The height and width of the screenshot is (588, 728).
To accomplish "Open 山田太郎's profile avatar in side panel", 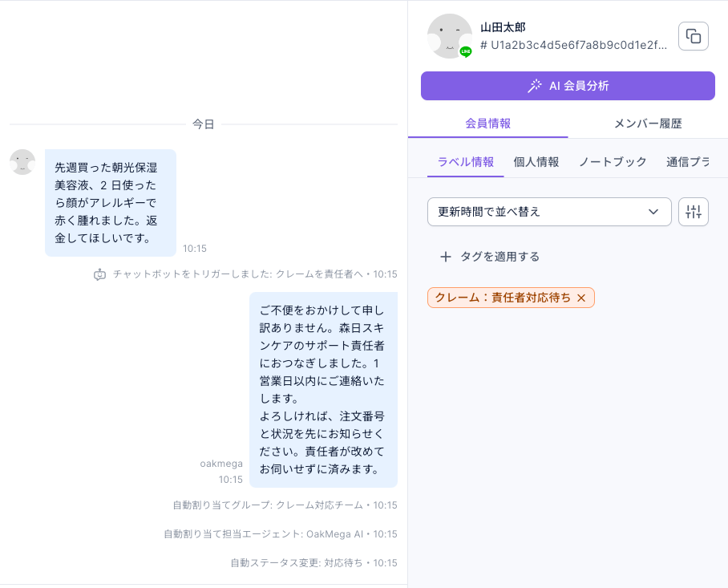I will pyautogui.click(x=450, y=36).
